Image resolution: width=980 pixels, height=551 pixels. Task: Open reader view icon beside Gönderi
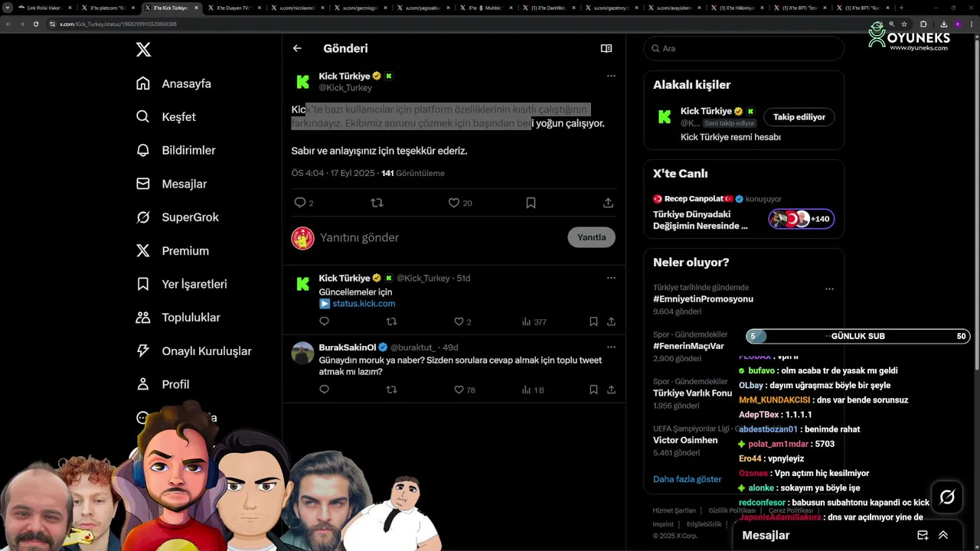[x=606, y=48]
